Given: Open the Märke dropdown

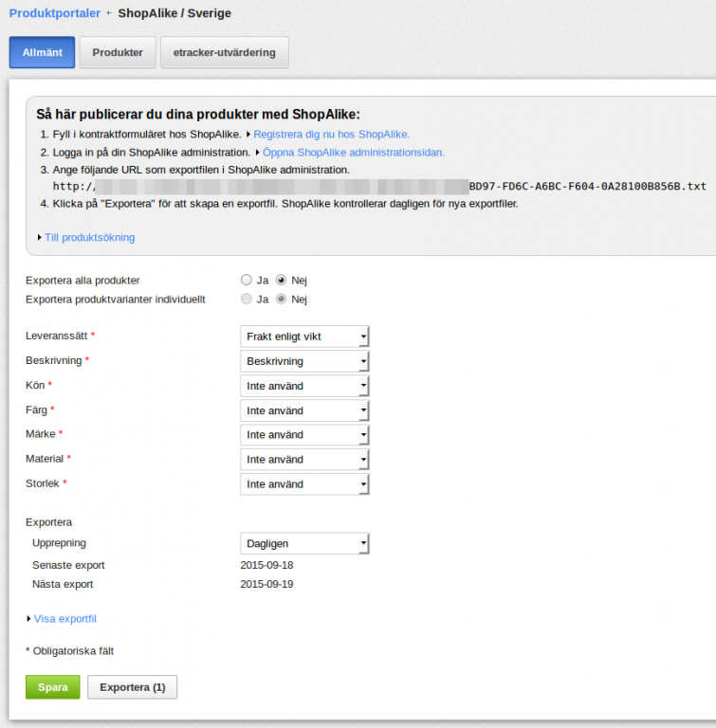Looking at the screenshot, I should [x=304, y=435].
